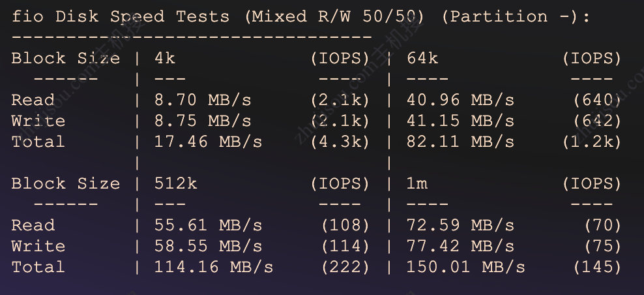
Task: Click the 4k total speed 17.46 MB/s
Action: click(208, 142)
